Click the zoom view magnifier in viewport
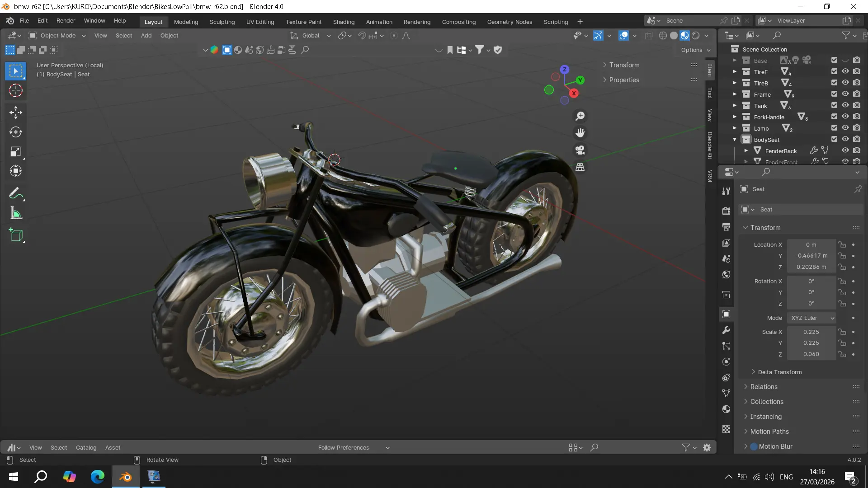Viewport: 868px width, 488px height. 580,116
